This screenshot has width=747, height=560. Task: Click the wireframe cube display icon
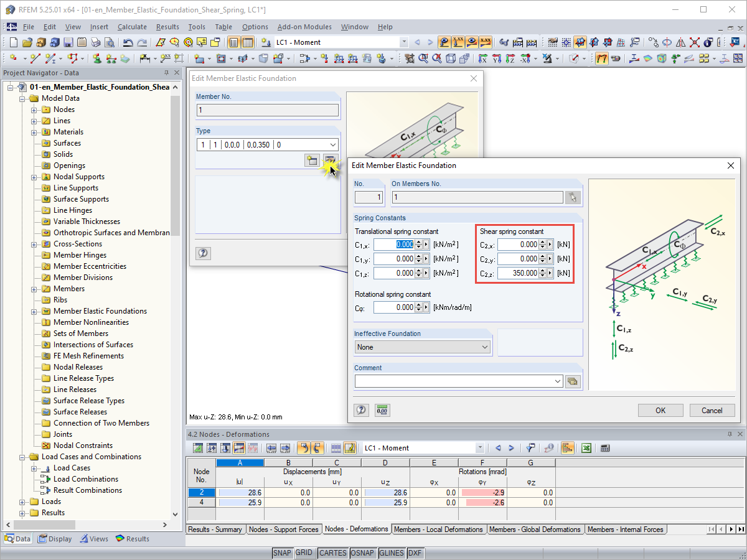coord(450,58)
